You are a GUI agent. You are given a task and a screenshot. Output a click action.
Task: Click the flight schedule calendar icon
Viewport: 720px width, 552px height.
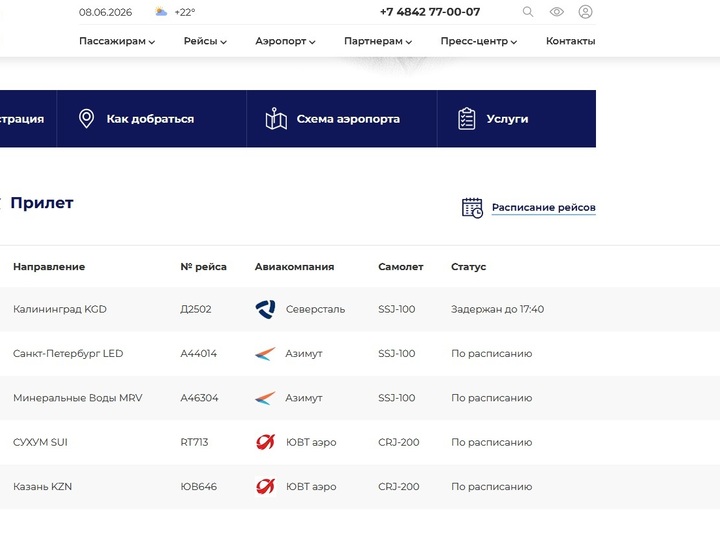pyautogui.click(x=472, y=208)
